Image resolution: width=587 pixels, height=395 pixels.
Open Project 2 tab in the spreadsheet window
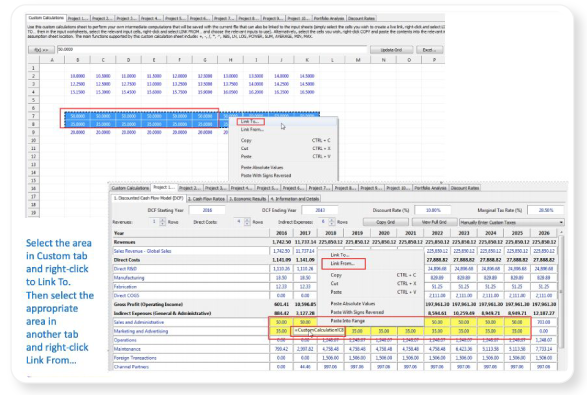(x=102, y=18)
